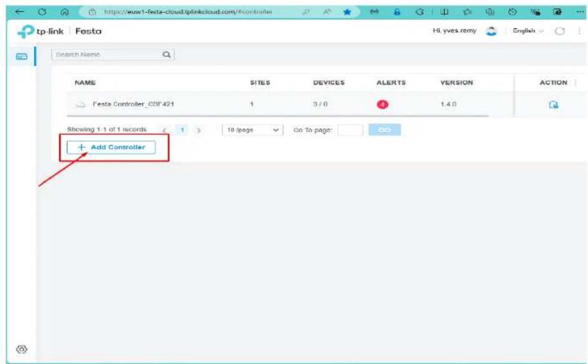Open browser favorites list icon
Viewport: 588px width, 364px height.
(x=467, y=12)
